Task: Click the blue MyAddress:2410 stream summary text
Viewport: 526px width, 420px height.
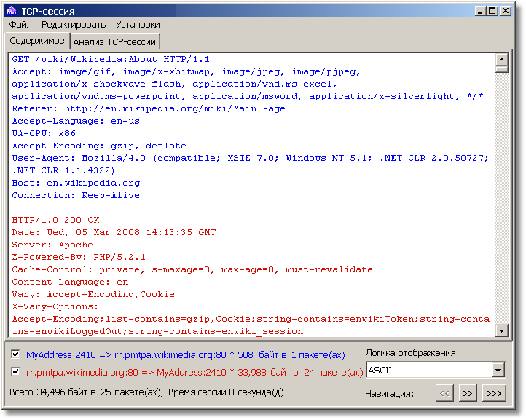Action: (186, 354)
